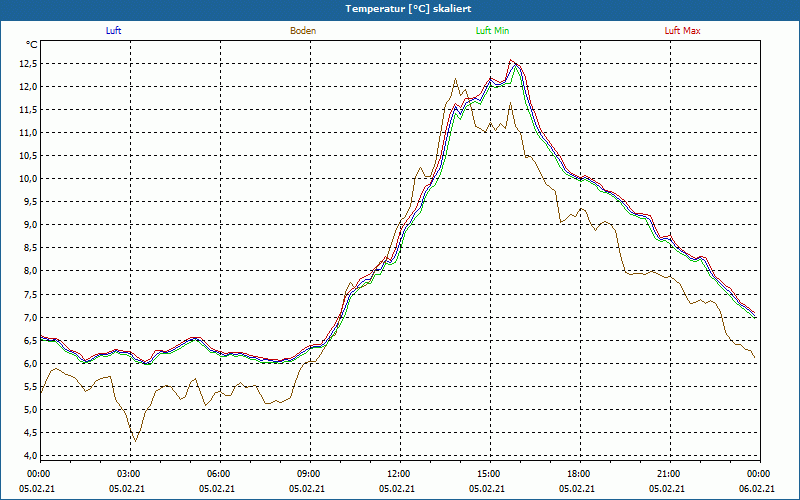Click the 03:00 time axis label
Viewport: 800px width, 500px height.
pos(129,474)
